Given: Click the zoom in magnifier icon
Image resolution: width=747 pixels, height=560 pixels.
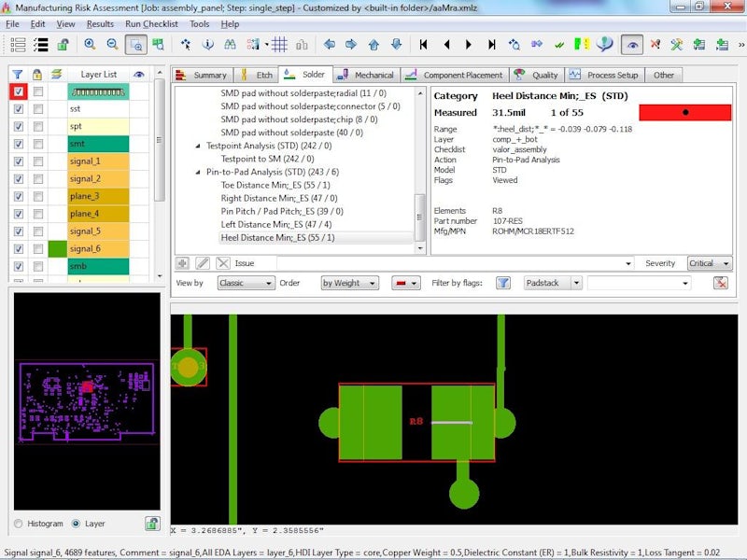Looking at the screenshot, I should [x=90, y=44].
